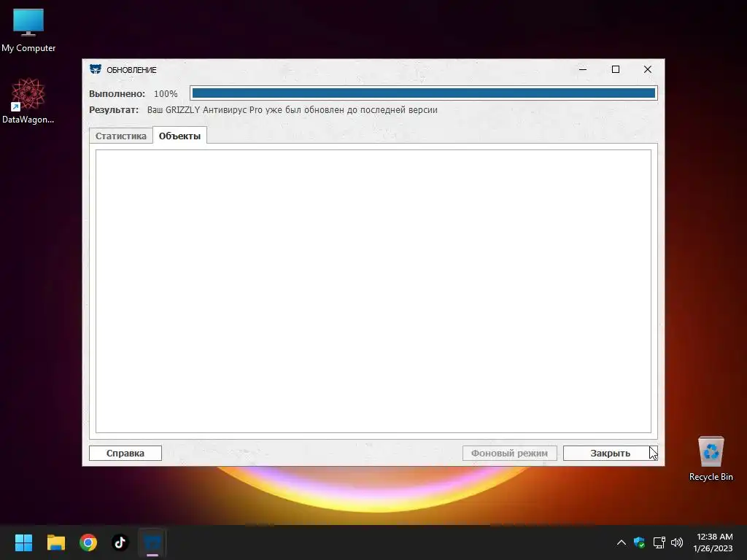Open File Explorer from the taskbar
Viewport: 747px width, 560px height.
pyautogui.click(x=56, y=542)
